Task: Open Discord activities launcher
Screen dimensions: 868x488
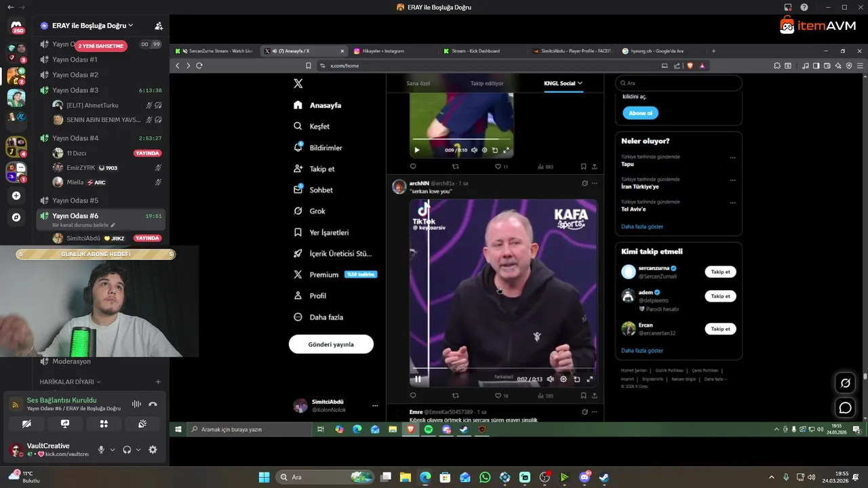Action: 104,424
